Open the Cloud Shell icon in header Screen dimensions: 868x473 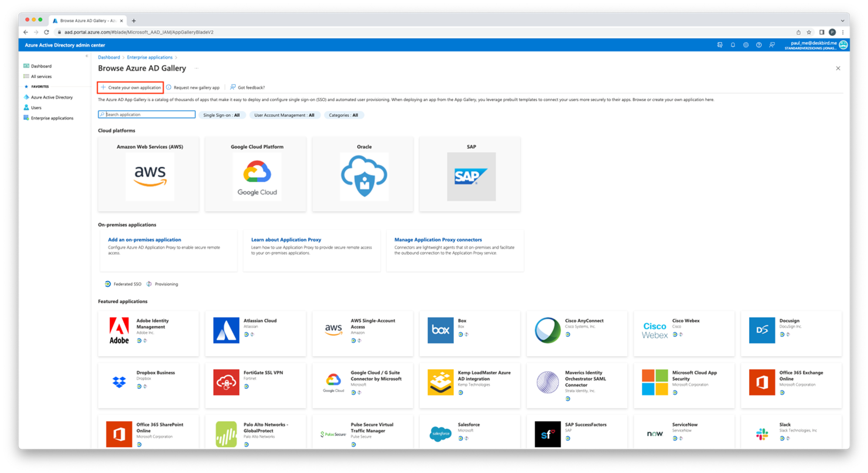coord(720,45)
